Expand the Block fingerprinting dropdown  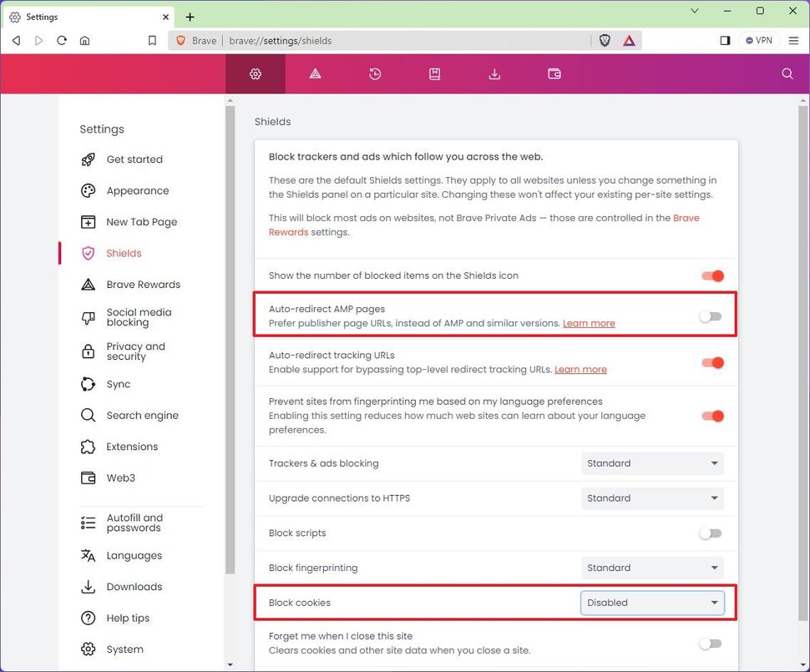(x=652, y=568)
